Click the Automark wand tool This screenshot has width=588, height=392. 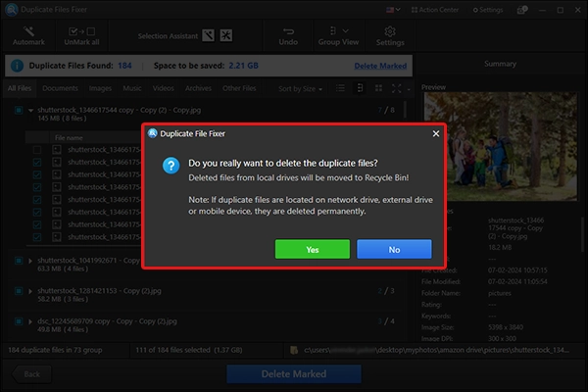click(x=28, y=36)
